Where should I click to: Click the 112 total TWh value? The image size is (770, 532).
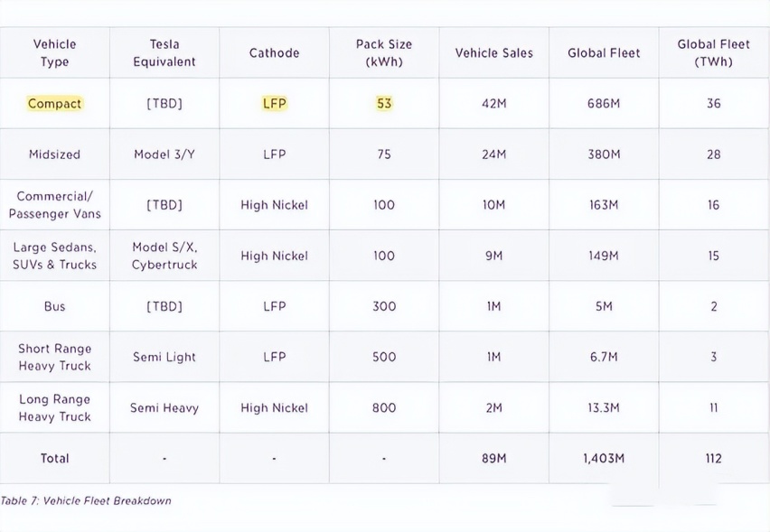714,458
